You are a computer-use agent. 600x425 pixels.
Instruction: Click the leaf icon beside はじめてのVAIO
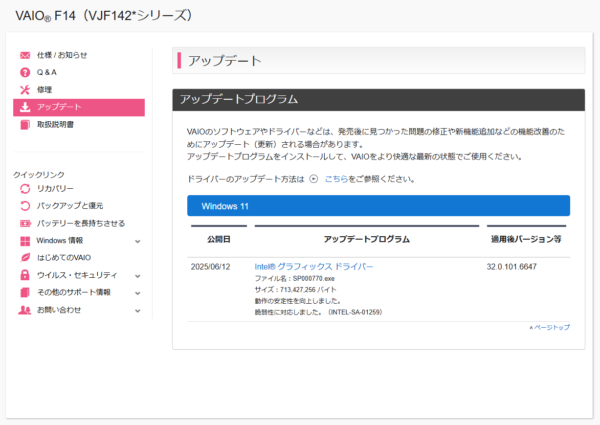click(x=25, y=258)
